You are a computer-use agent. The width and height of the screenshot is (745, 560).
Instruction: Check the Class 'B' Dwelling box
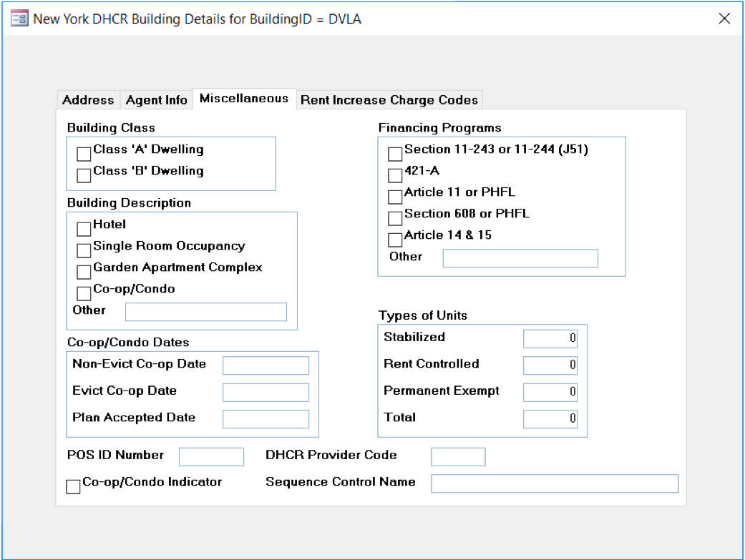click(x=84, y=175)
